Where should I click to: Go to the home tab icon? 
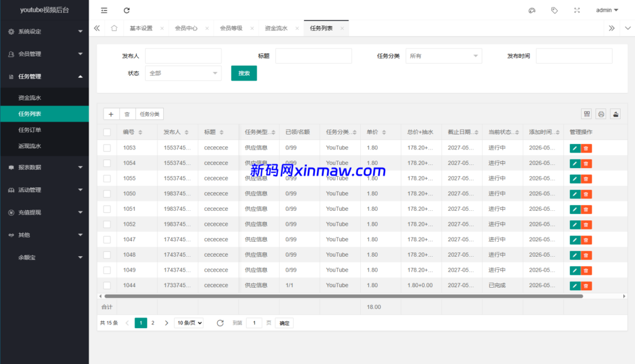(x=114, y=28)
